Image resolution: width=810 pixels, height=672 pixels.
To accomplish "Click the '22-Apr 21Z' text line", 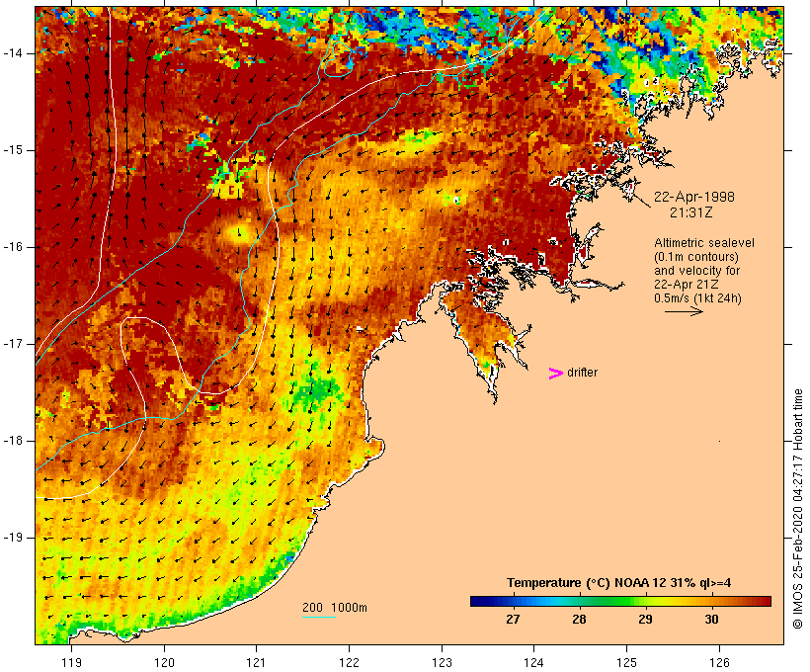I will [x=686, y=285].
